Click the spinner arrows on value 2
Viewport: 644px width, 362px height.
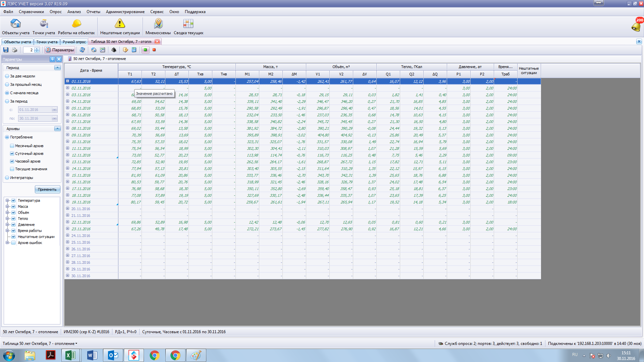[37, 50]
